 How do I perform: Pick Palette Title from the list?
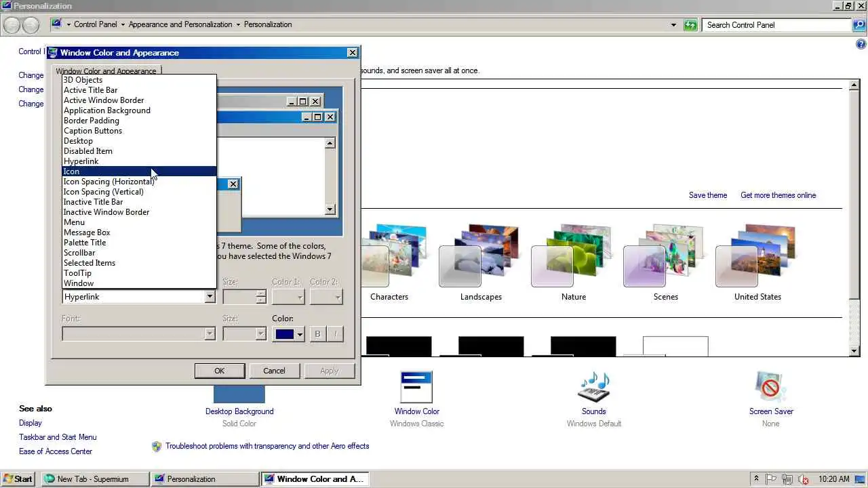pos(139,243)
